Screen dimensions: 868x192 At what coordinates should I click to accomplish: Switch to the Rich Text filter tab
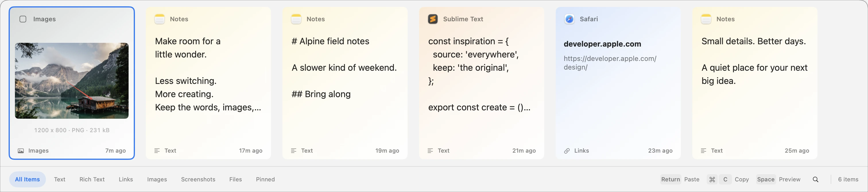[x=92, y=180]
